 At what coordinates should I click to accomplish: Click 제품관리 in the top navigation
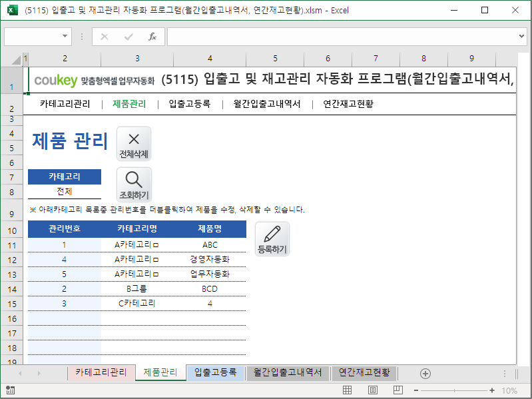coord(129,104)
